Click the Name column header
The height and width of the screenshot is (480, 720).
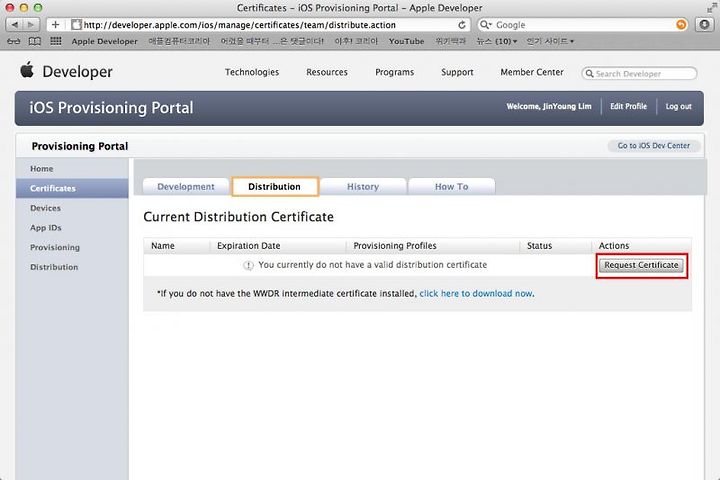[x=163, y=246]
